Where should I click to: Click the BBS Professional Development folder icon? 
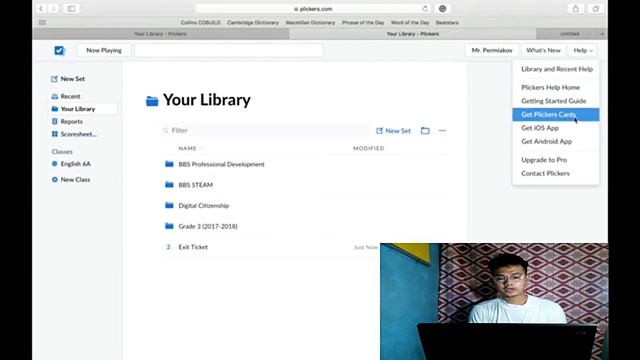(x=169, y=164)
